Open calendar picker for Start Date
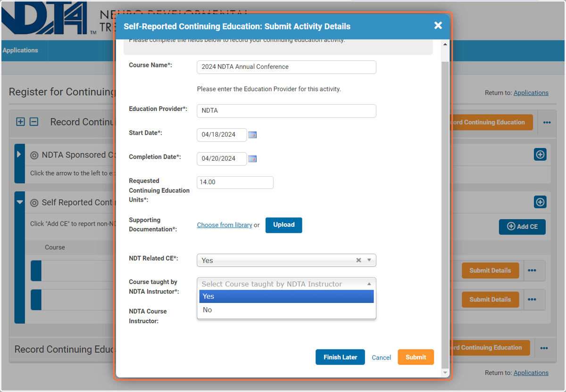This screenshot has width=566, height=392. pos(252,135)
